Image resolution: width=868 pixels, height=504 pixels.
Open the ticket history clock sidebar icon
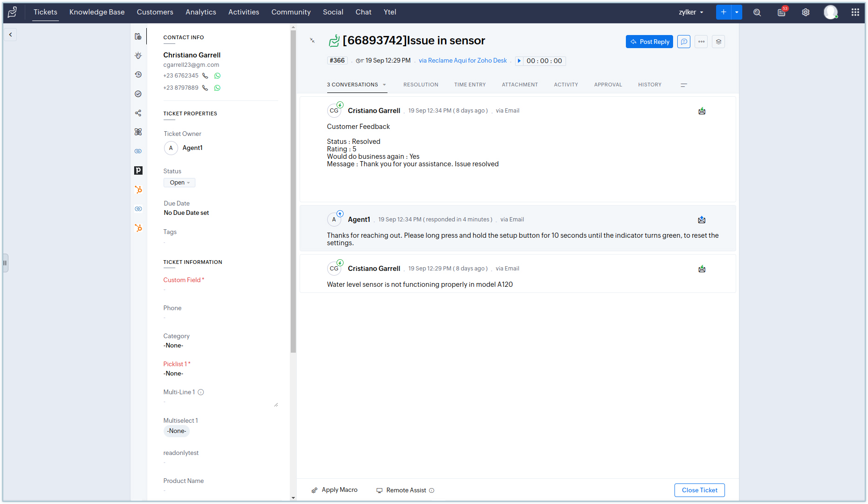coord(138,75)
